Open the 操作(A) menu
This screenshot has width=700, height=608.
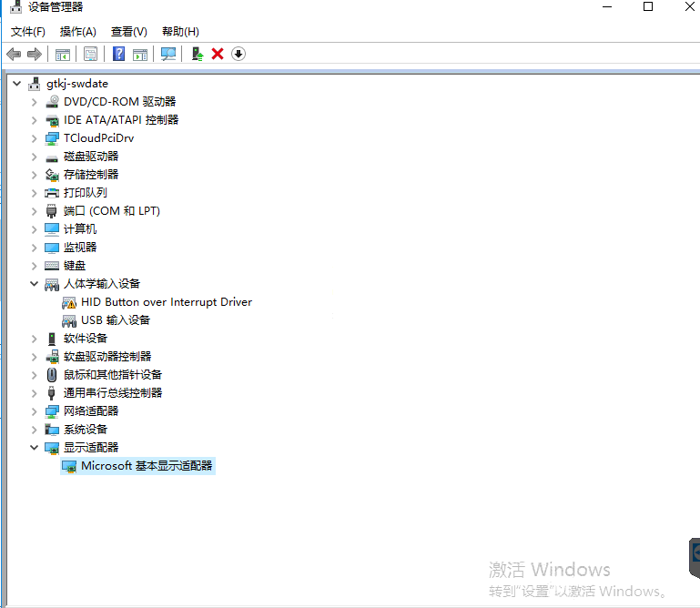pyautogui.click(x=78, y=32)
